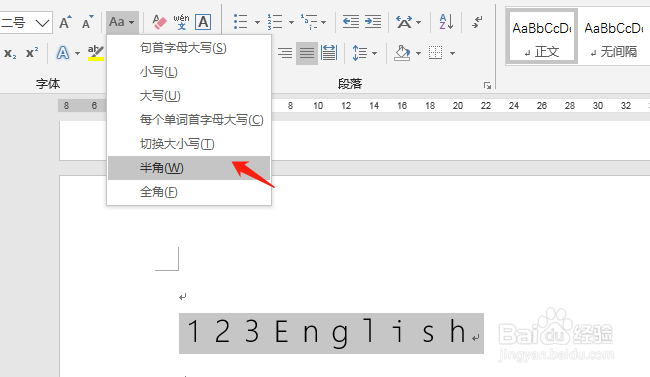Choose 切换大小写(T) menu item

189,144
